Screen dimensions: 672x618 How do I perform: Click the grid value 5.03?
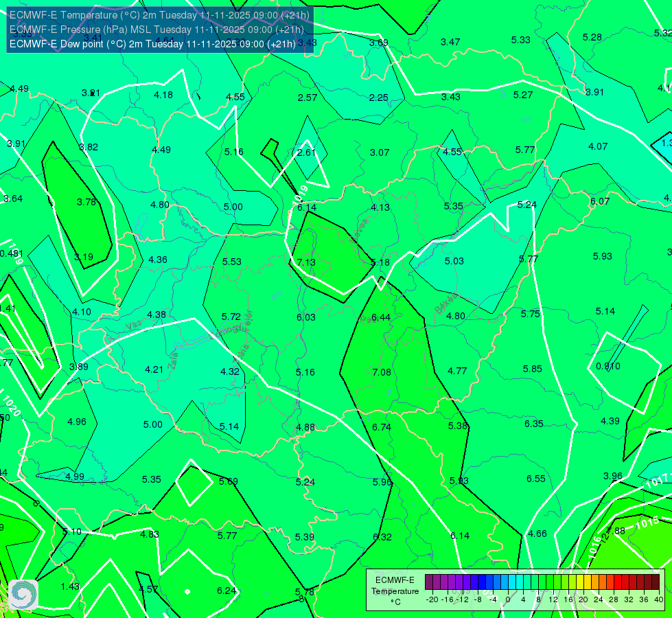pos(454,261)
